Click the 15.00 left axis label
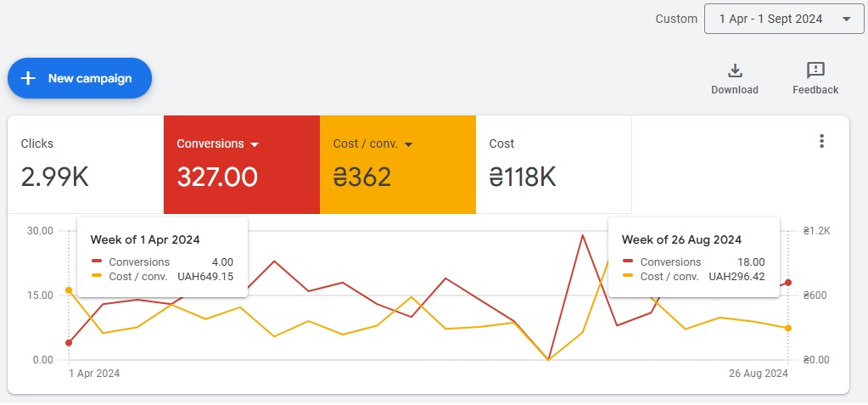 tap(41, 295)
